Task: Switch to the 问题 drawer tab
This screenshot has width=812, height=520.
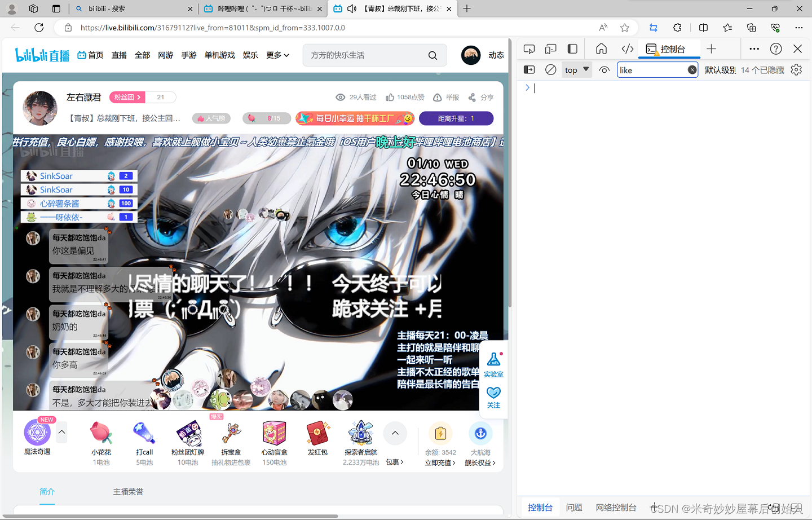Action: (x=574, y=508)
